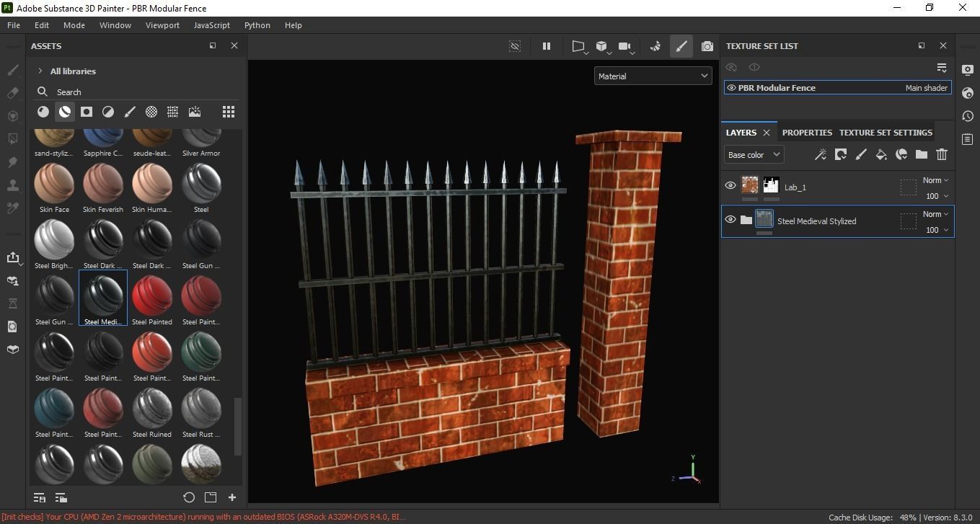The width and height of the screenshot is (980, 524).
Task: Pause the viewport rendering engine
Action: coord(547,46)
